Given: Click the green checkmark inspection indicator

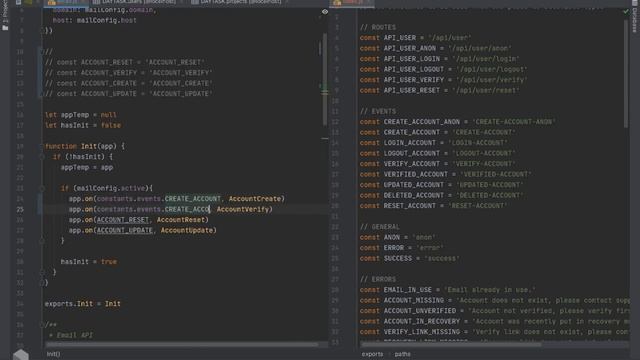Looking at the screenshot, I should [626, 11].
